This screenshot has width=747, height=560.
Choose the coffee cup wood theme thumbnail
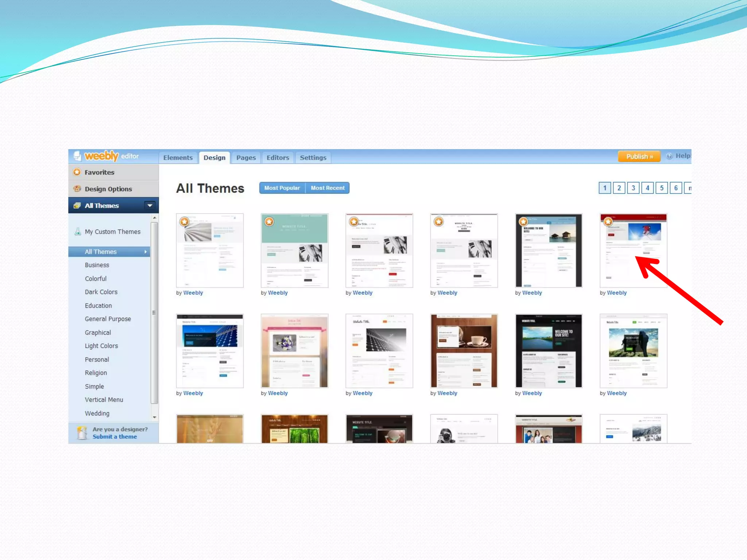[464, 351]
